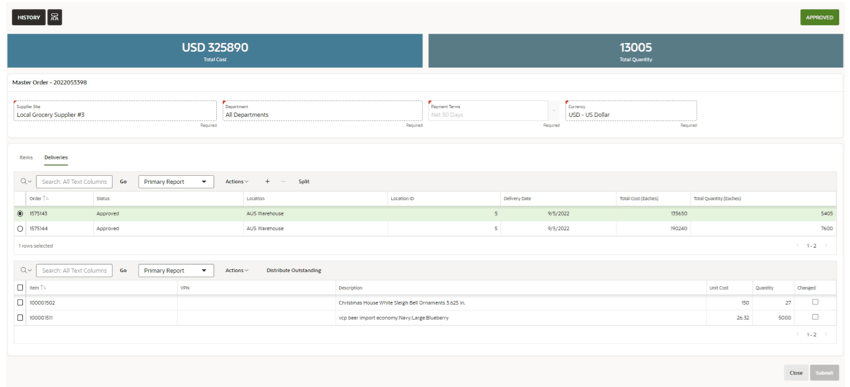Toggle Changed checkbox for vcp beer row
Screen dimensions: 850x387
(x=815, y=317)
